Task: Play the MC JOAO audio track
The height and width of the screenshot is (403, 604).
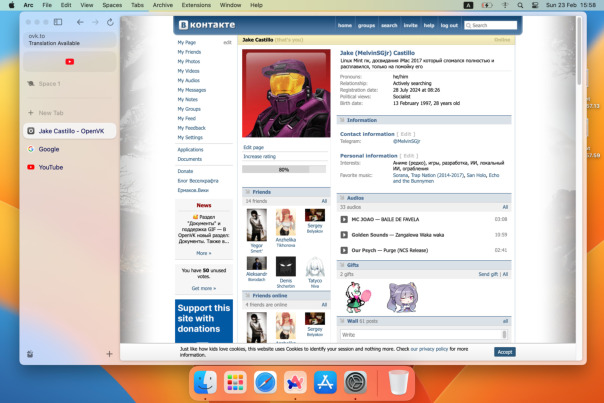Action: [x=344, y=220]
